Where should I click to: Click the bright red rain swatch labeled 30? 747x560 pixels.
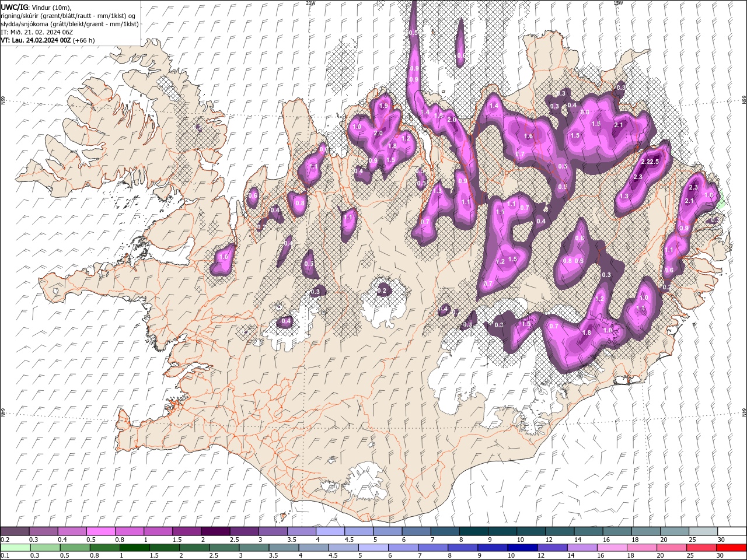pyautogui.click(x=731, y=548)
